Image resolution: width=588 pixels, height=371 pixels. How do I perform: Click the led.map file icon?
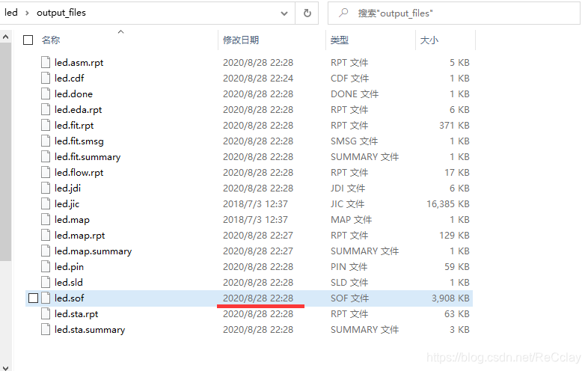tap(46, 219)
